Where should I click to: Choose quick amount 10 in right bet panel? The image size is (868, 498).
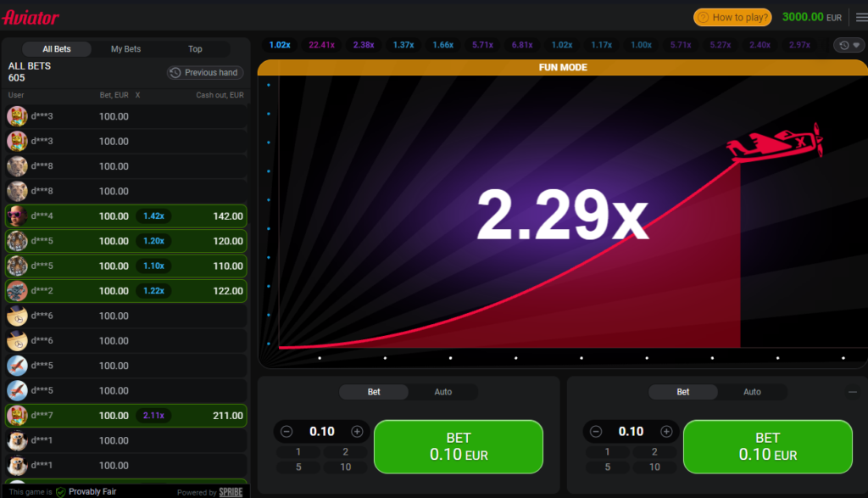(x=654, y=467)
